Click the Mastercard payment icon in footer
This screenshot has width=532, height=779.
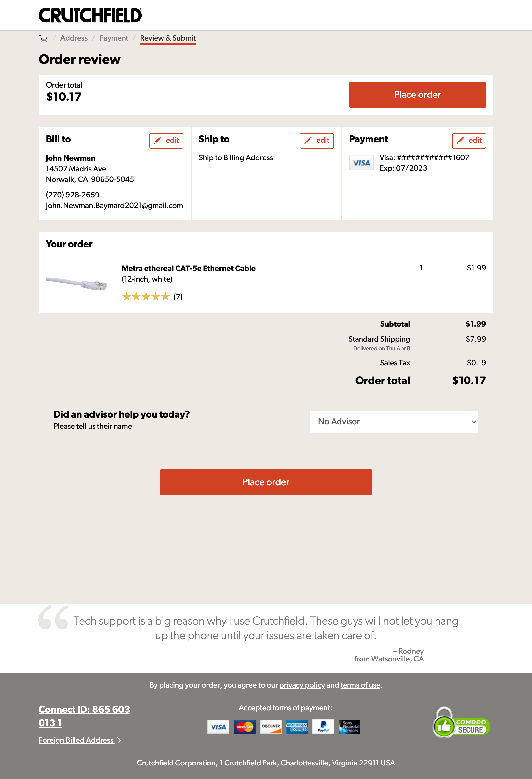click(244, 727)
